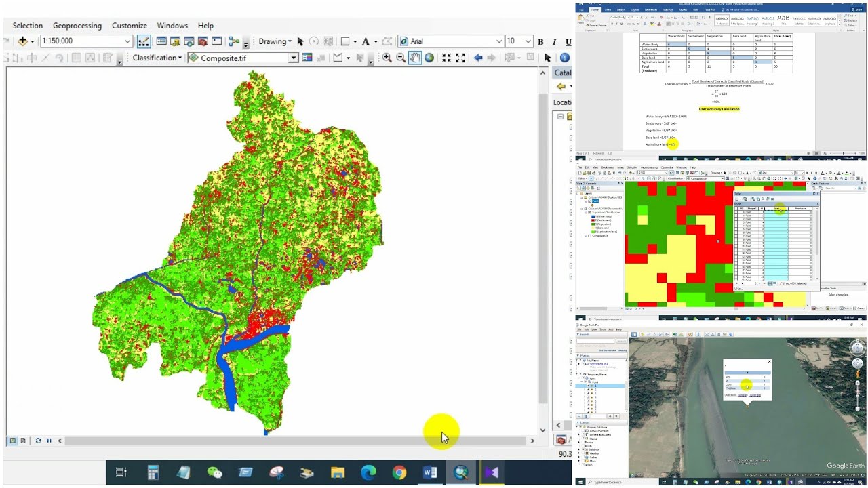
Task: Open Google Chrome from taskbar
Action: click(x=399, y=472)
